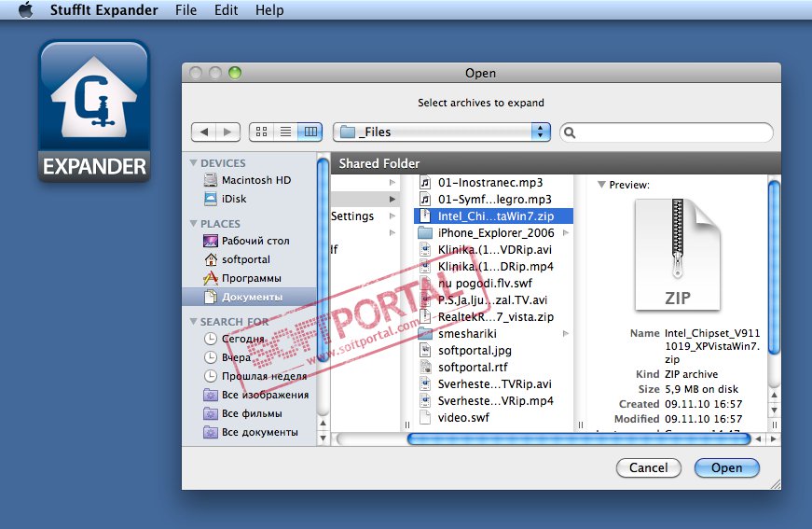Click the Open button
Screen dimensions: 812x529
coord(726,467)
